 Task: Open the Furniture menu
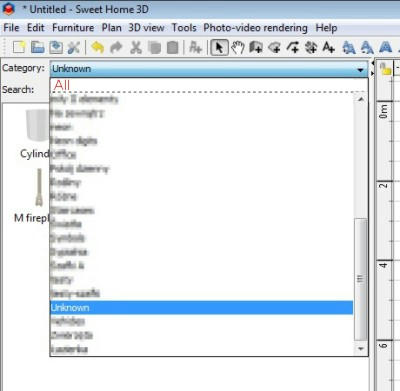click(73, 28)
